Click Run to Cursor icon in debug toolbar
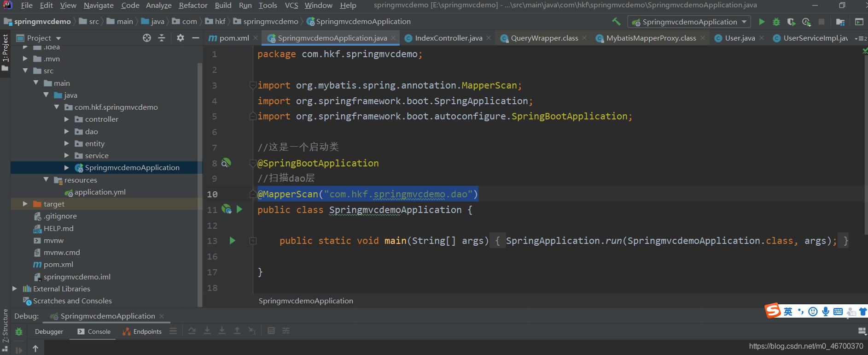 pyautogui.click(x=252, y=331)
